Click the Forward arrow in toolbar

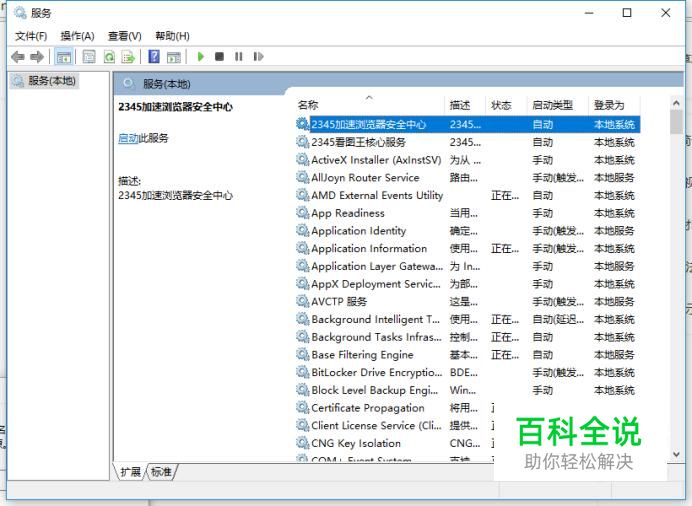point(37,56)
